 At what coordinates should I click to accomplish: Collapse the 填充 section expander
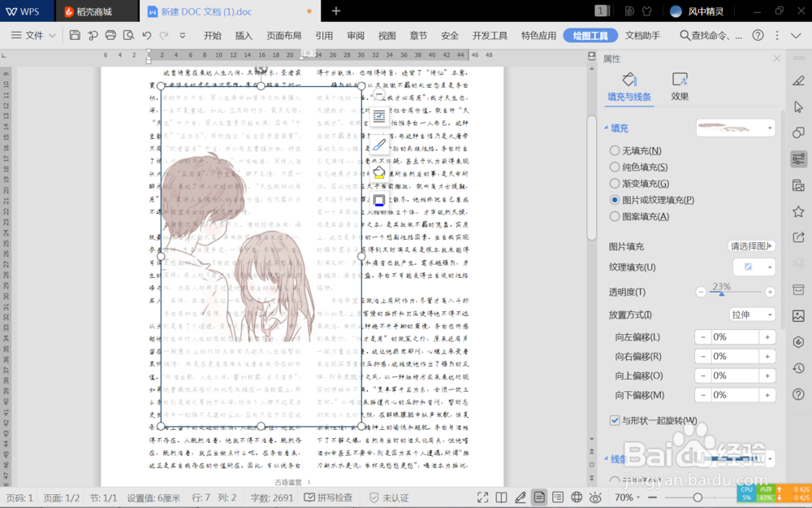coord(606,128)
